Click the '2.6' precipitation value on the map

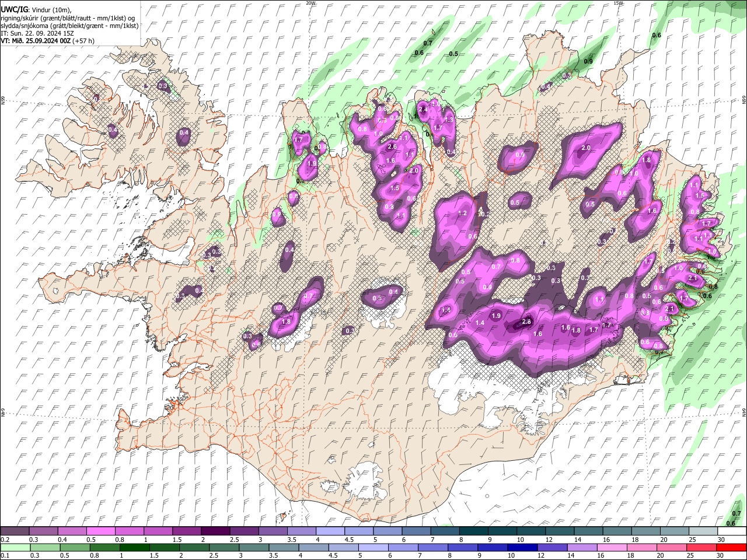click(x=392, y=147)
